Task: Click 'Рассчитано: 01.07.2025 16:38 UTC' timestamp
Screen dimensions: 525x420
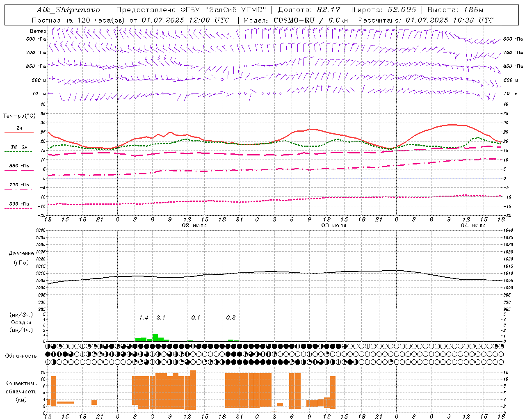Action: [x=426, y=20]
